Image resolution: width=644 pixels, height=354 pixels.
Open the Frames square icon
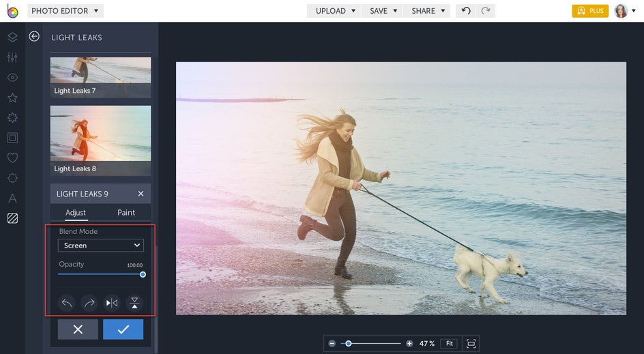point(12,138)
